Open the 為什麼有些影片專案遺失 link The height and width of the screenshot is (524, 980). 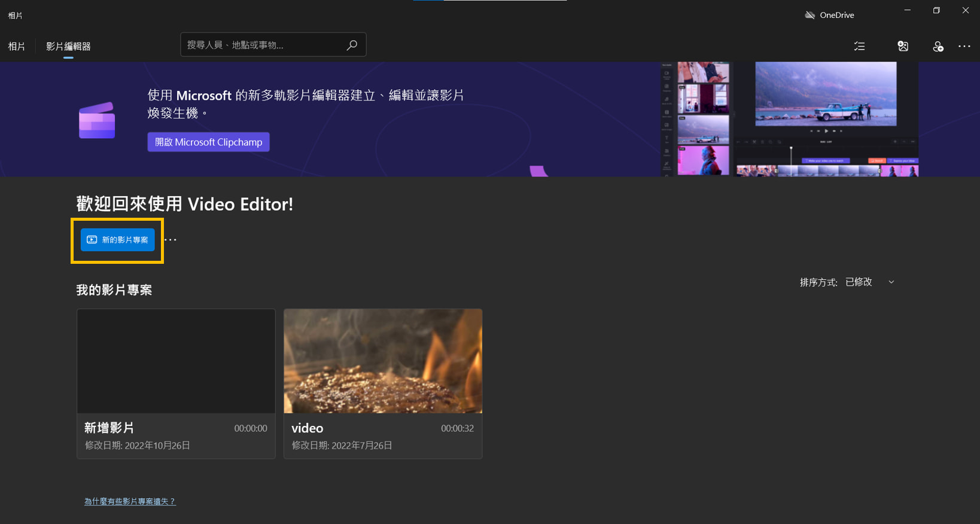click(x=130, y=501)
